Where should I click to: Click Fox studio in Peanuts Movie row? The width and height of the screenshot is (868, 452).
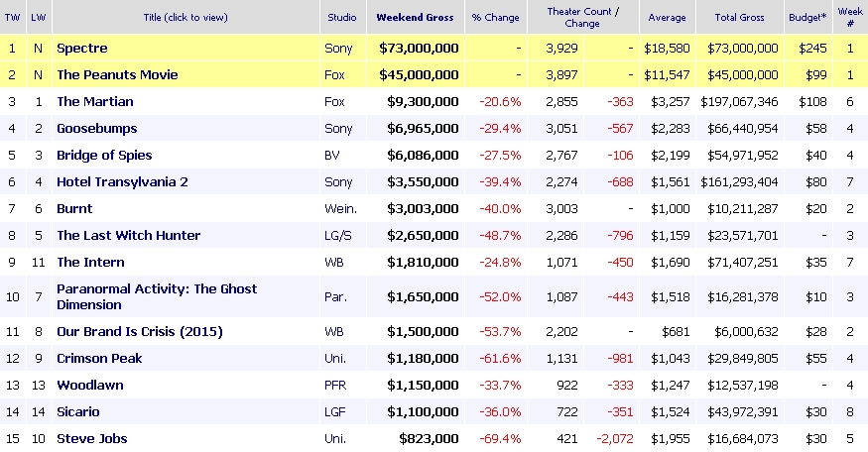(x=334, y=74)
